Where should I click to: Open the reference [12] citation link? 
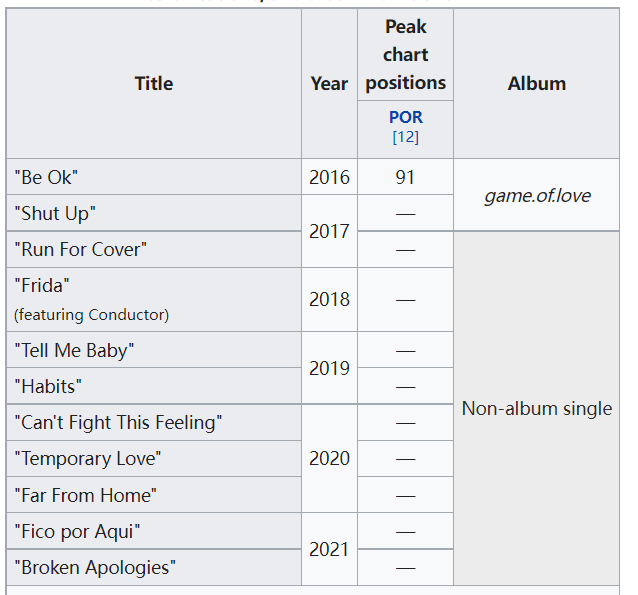[x=405, y=136]
